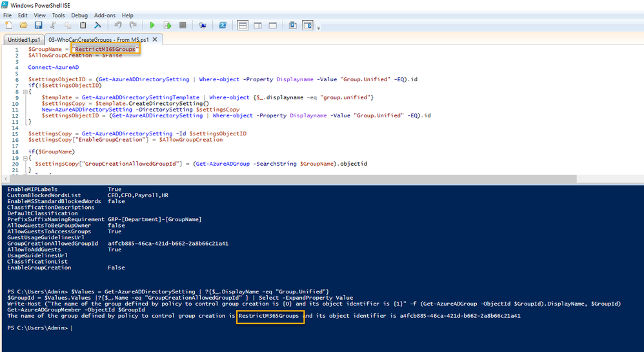Click GroupCreationAllowedGroupId in the settings list
This screenshot has width=644, height=352.
52,243
